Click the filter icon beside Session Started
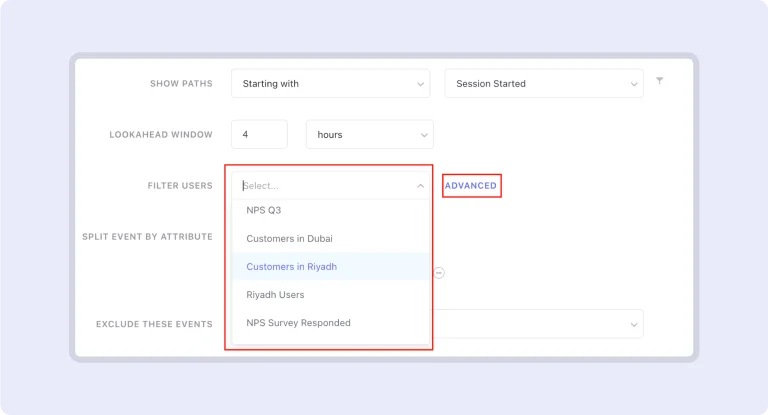The width and height of the screenshot is (768, 415). point(659,81)
